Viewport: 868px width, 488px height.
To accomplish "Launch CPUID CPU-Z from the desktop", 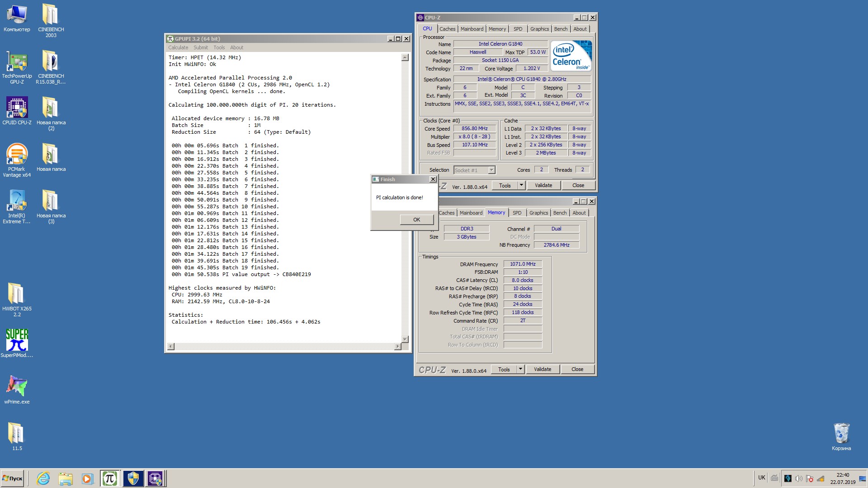I will (17, 111).
